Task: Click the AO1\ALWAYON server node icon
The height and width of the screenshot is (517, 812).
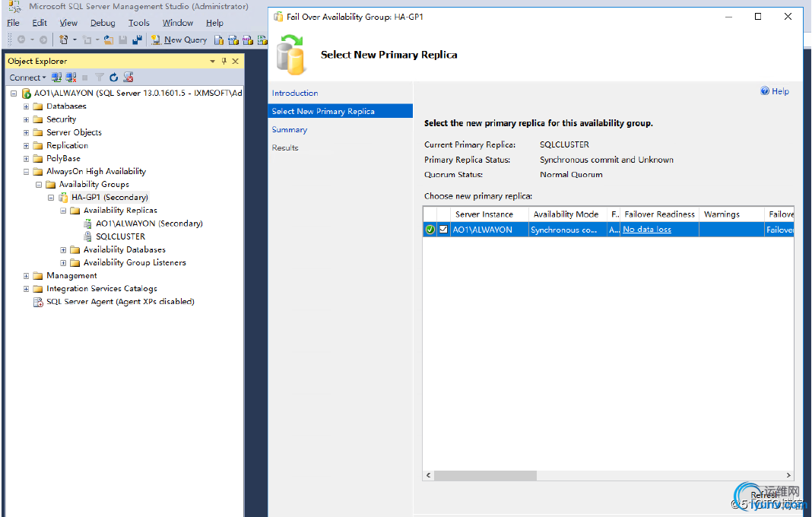Action: tap(27, 94)
